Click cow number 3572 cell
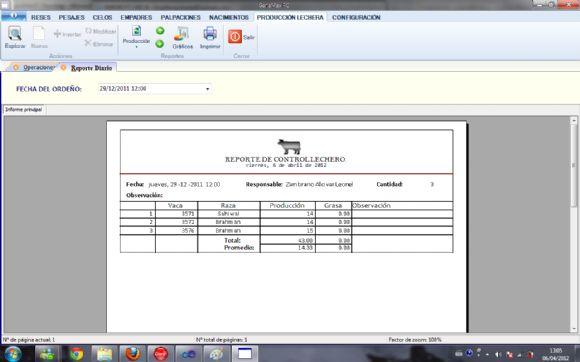This screenshot has width=580, height=362. (176, 222)
